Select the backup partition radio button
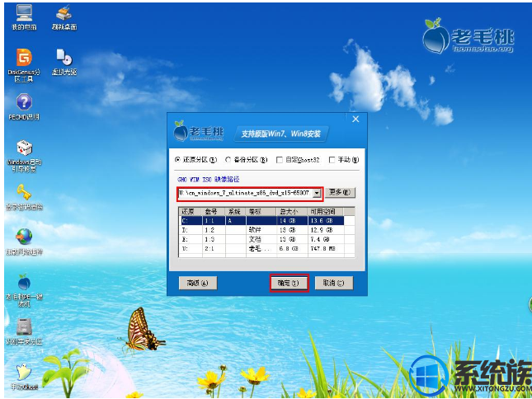 tap(228, 159)
